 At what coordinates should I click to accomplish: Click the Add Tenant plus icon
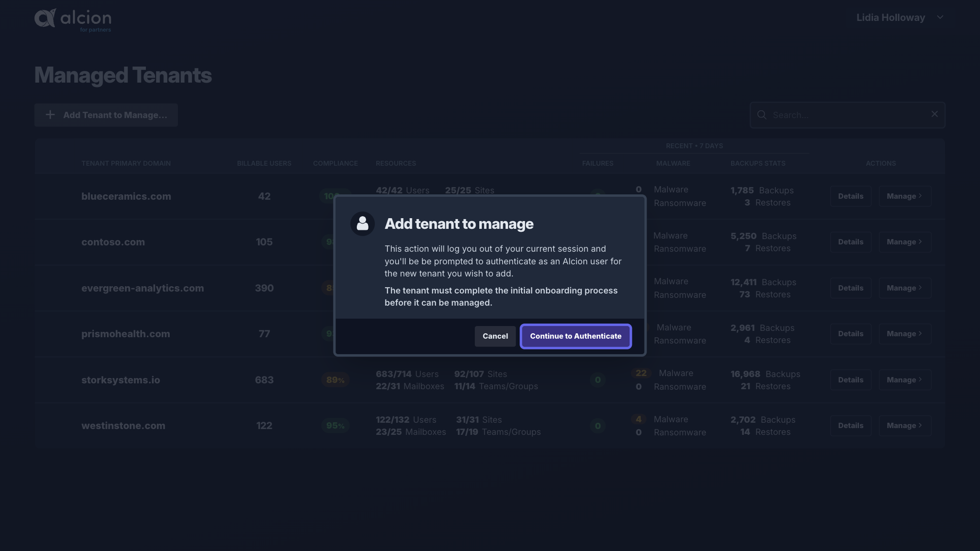[x=51, y=114]
